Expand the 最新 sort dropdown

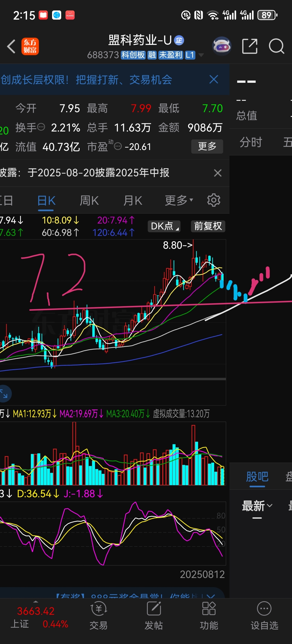(x=257, y=506)
